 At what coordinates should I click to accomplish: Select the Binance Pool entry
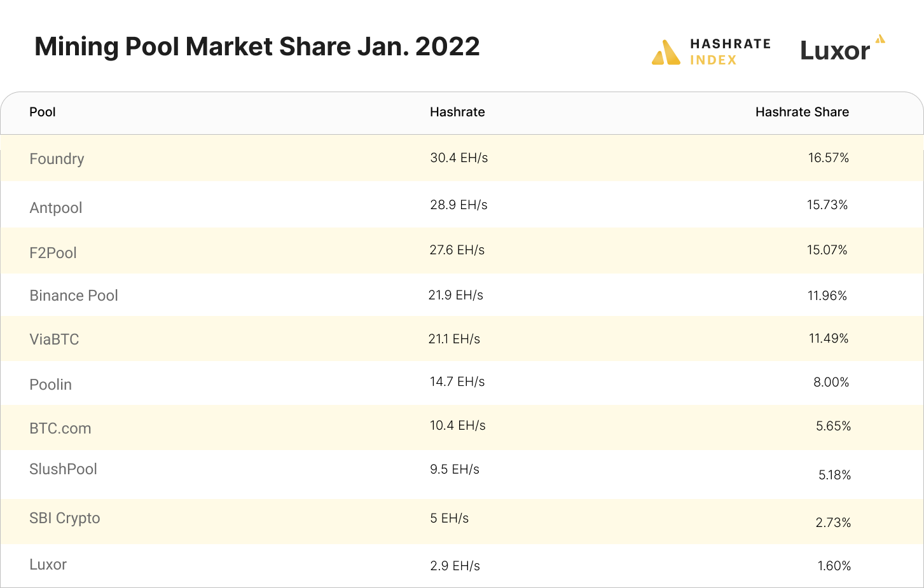click(x=73, y=295)
